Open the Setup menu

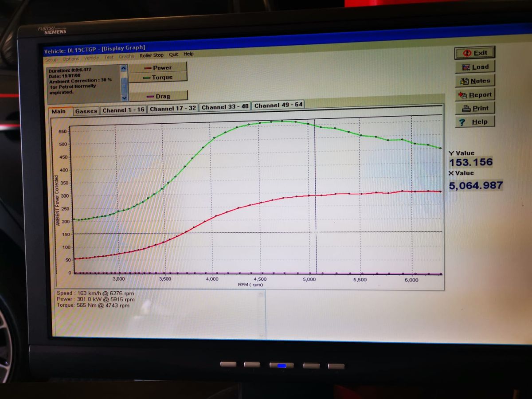tap(51, 59)
